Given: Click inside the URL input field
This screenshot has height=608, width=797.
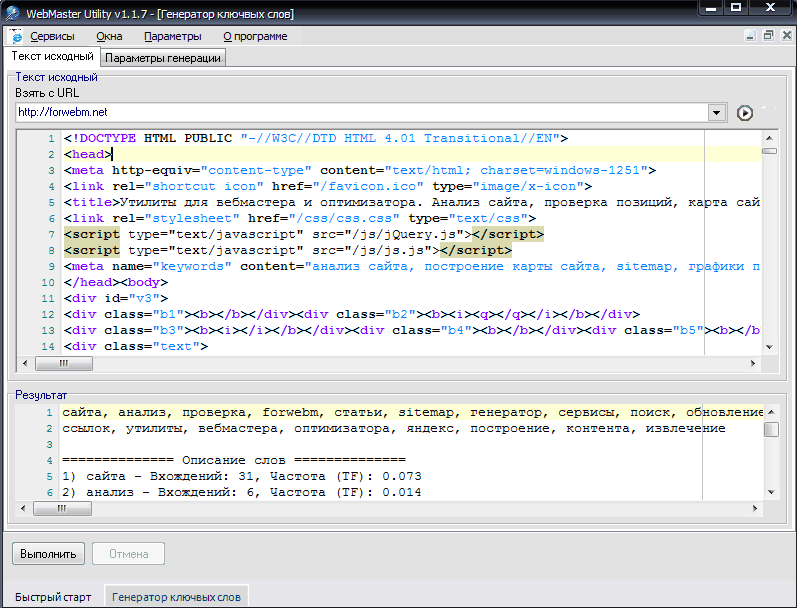Looking at the screenshot, I should 360,113.
